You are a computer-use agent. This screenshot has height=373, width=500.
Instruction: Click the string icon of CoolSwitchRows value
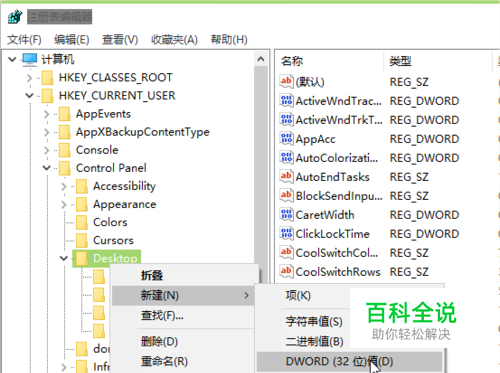[x=286, y=272]
